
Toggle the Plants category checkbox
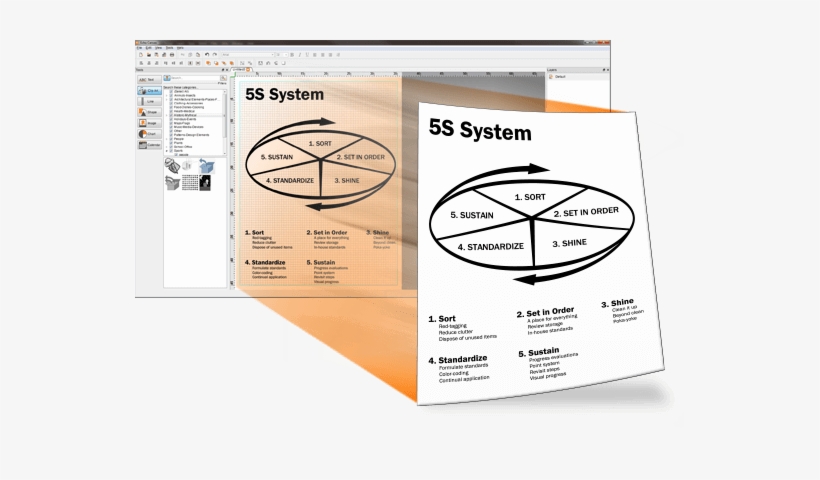171,143
